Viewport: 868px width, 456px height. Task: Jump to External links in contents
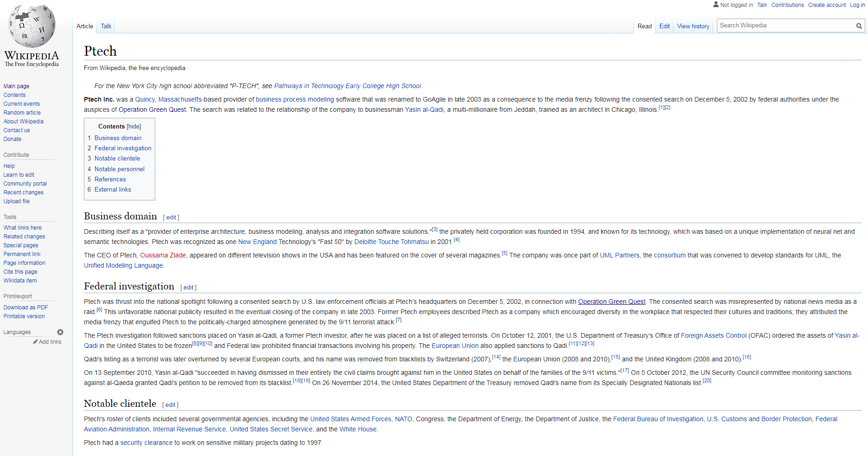pos(113,190)
